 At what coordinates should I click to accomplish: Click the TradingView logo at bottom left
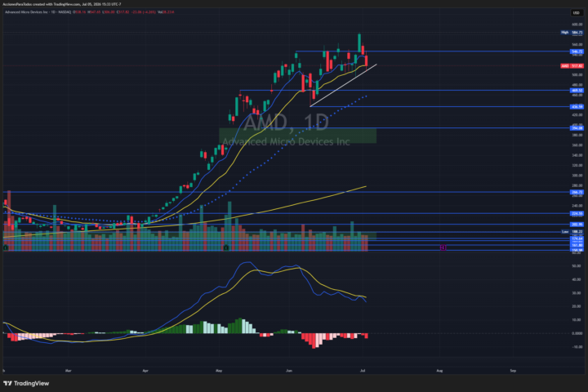(x=26, y=383)
